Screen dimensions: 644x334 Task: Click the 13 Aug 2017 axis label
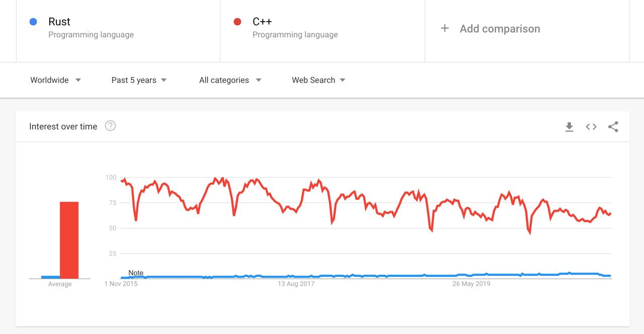tap(296, 284)
